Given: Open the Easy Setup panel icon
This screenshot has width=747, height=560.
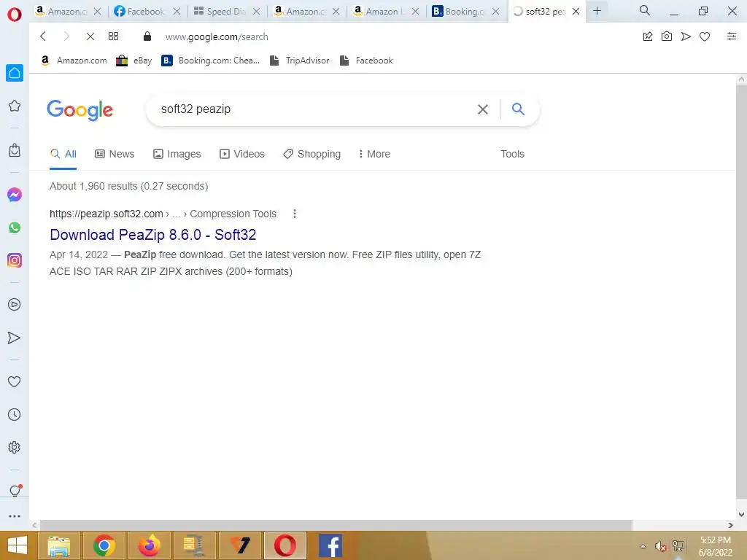Looking at the screenshot, I should click(732, 36).
